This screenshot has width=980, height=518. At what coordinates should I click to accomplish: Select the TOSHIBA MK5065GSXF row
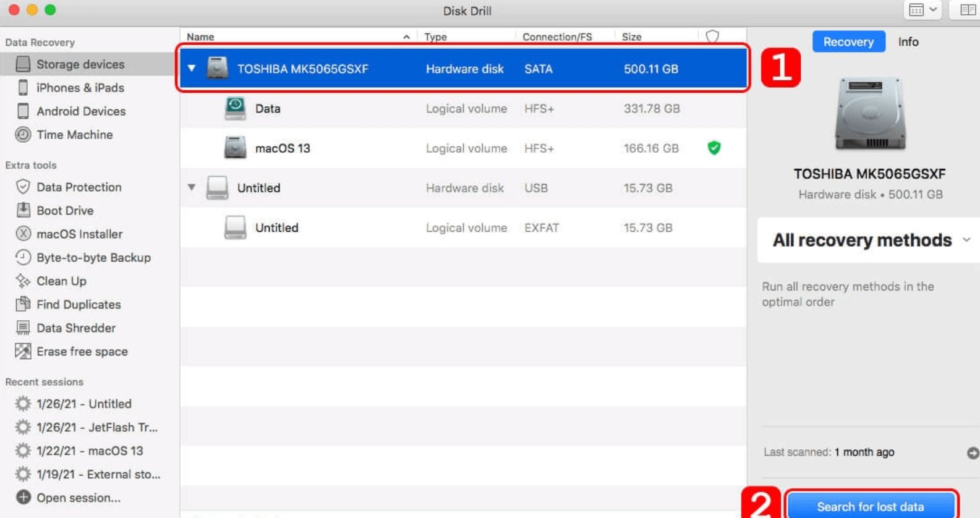(463, 68)
